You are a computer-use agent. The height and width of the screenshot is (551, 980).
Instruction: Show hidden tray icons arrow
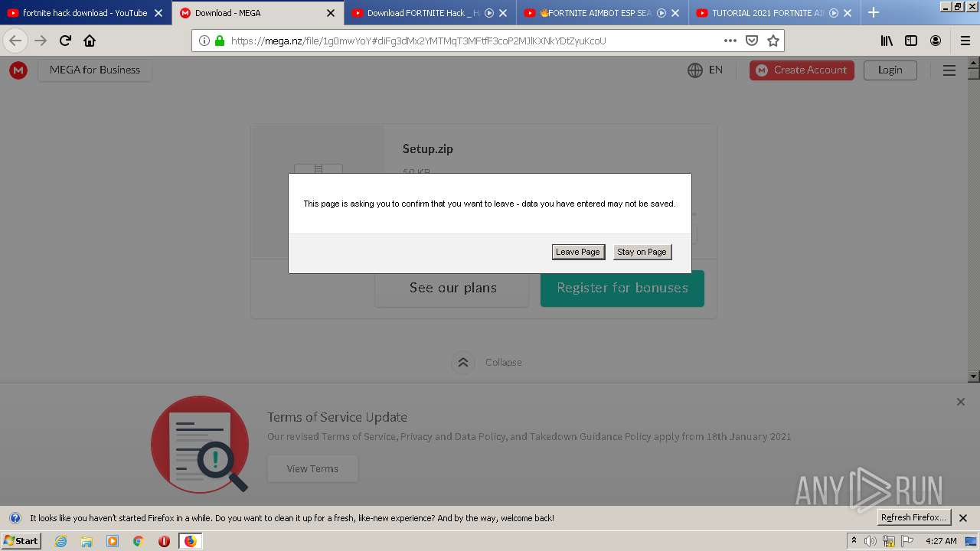click(x=854, y=540)
